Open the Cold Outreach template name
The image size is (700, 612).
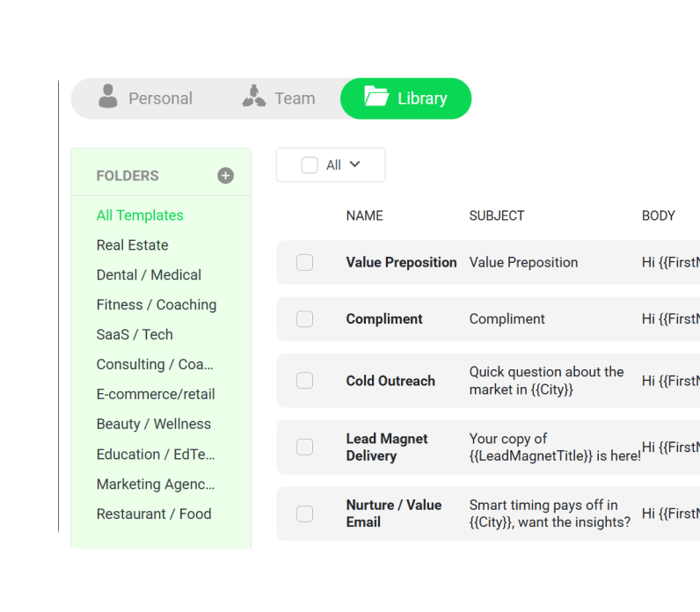coord(390,381)
